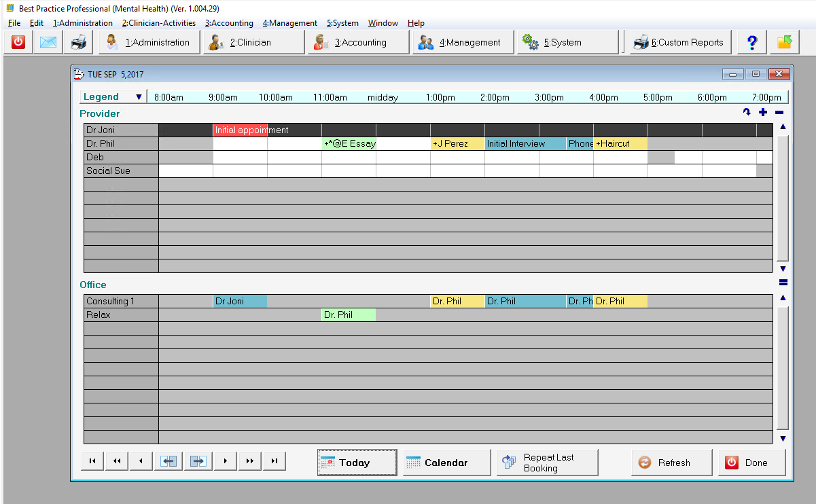The width and height of the screenshot is (816, 504).
Task: Click the blue plus icon above provider grid
Action: pyautogui.click(x=763, y=113)
